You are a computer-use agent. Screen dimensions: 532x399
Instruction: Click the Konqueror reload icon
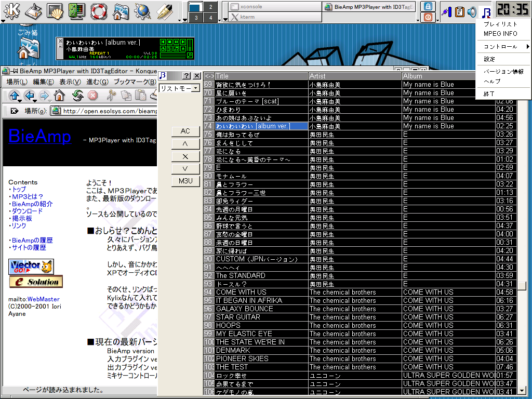click(x=78, y=95)
